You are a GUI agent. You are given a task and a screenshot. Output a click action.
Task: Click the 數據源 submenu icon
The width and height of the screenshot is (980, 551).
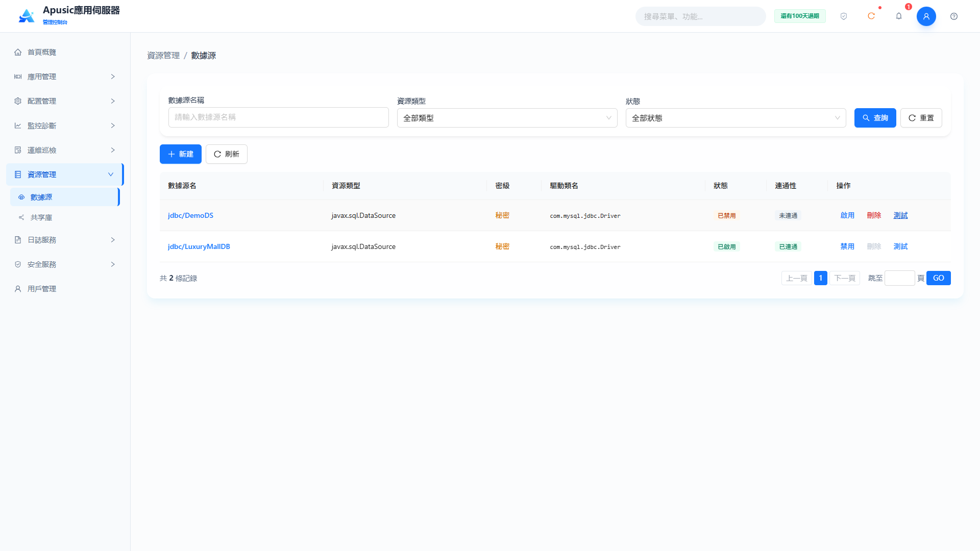(21, 197)
